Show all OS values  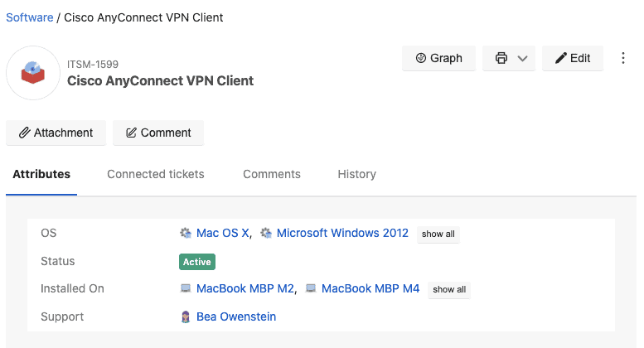click(x=438, y=234)
